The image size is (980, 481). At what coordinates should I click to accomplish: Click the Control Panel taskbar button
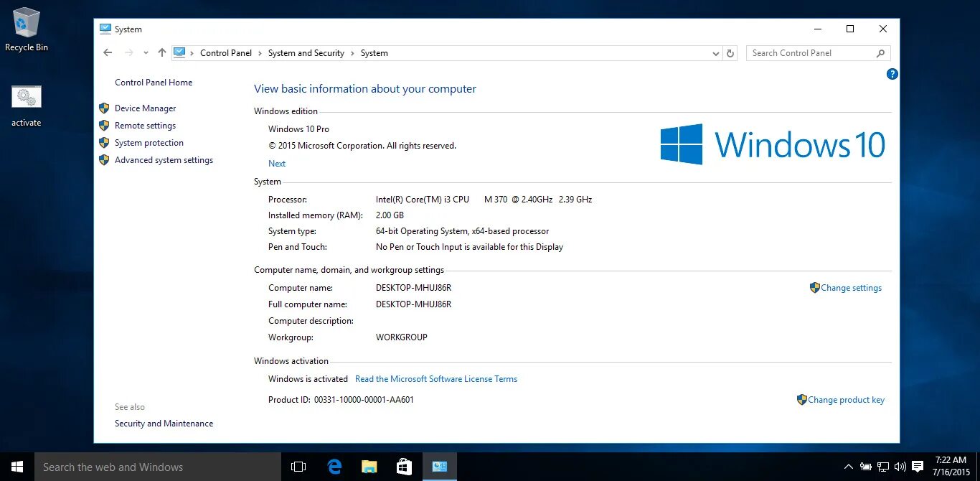tap(439, 467)
